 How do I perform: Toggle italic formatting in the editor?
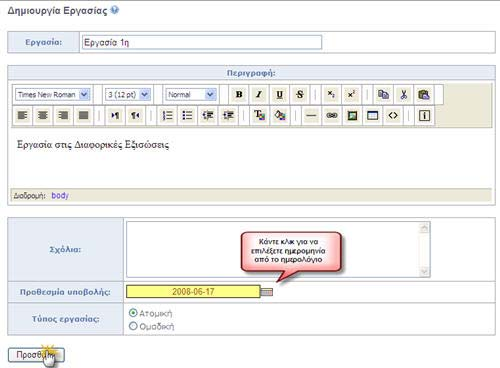(259, 95)
